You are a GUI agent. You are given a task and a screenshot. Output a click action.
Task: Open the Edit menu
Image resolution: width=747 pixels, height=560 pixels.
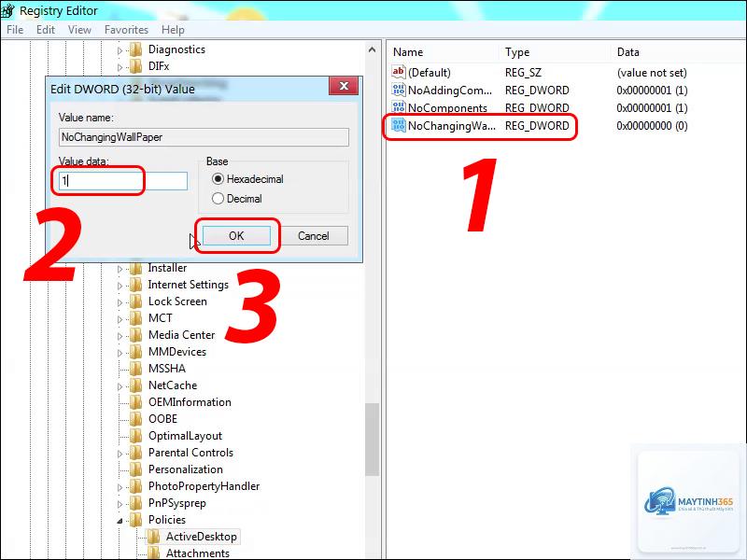coord(45,30)
